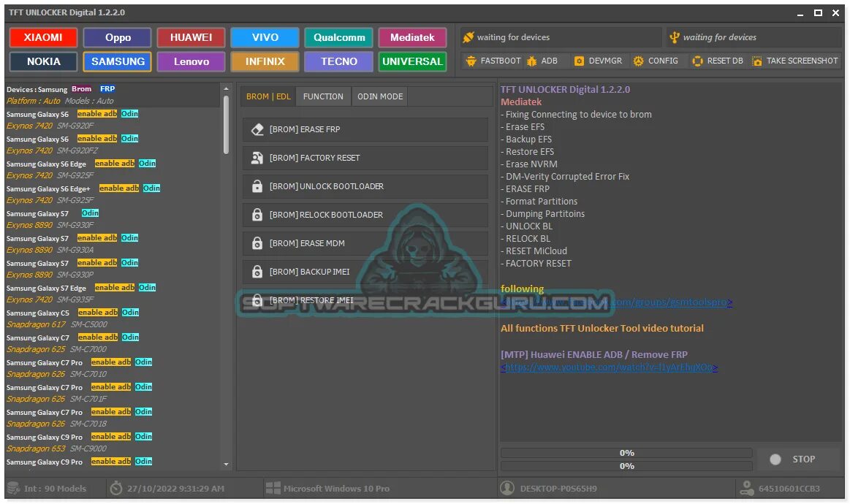
Task: Open the CONFIG gear icon
Action: coord(639,61)
